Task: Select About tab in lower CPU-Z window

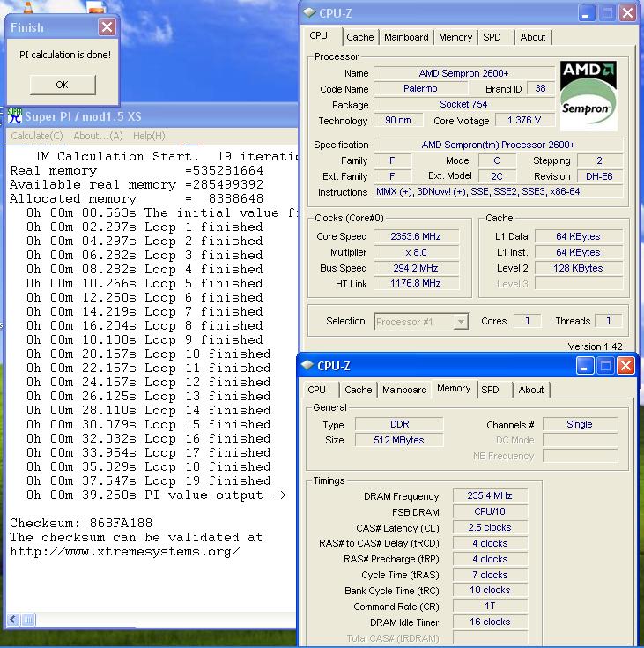Action: click(x=531, y=390)
